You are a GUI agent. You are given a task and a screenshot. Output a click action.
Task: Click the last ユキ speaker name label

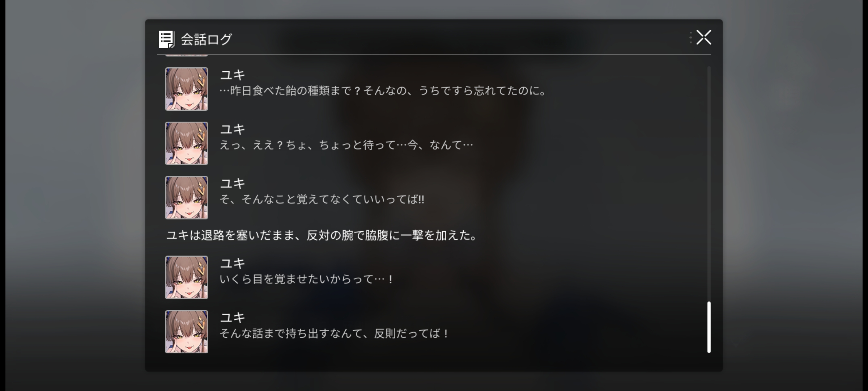233,318
